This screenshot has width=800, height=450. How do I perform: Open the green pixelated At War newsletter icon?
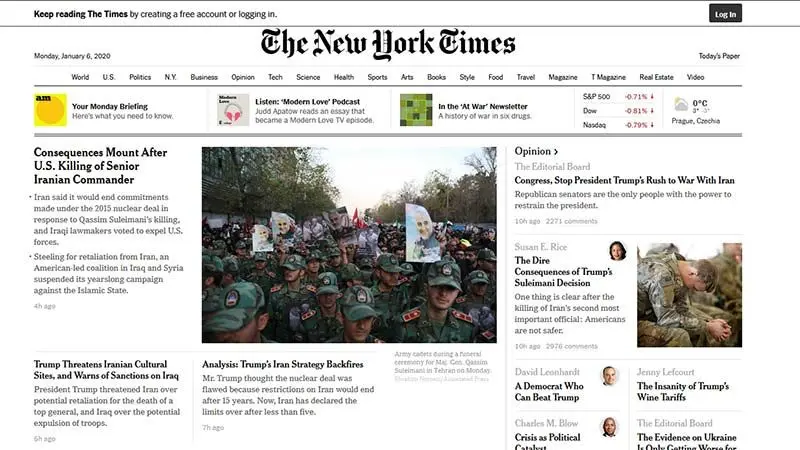[416, 110]
